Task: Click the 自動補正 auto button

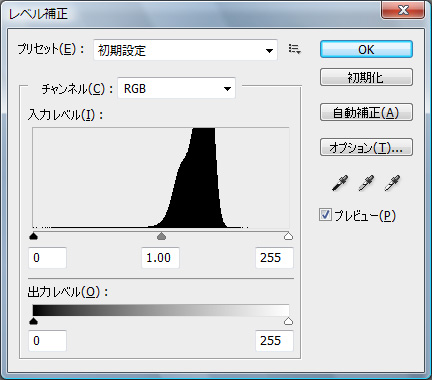Action: pyautogui.click(x=366, y=112)
